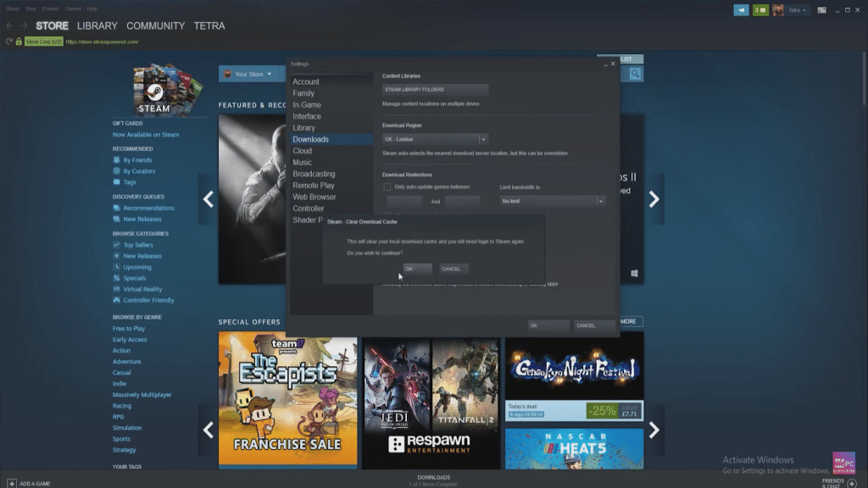Screen dimensions: 868x488
Task: Select the By Friends recommended icon
Action: coord(115,160)
